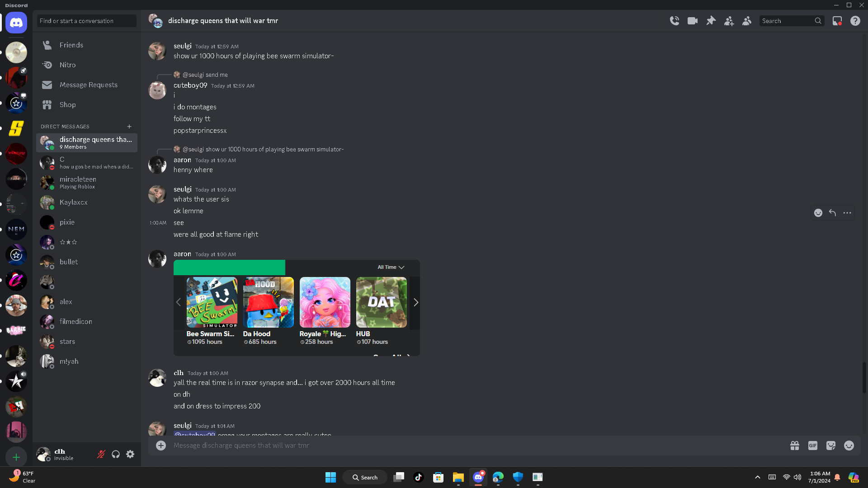The height and width of the screenshot is (488, 868).
Task: Click the Find or start a conversation box
Action: 87,21
